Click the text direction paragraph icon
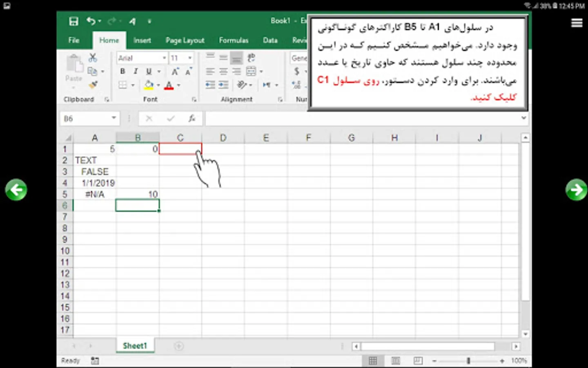Image resolution: width=588 pixels, height=368 pixels. click(x=267, y=85)
